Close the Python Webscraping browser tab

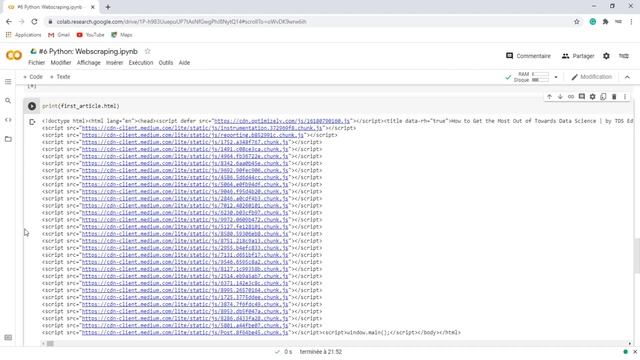[x=93, y=7]
